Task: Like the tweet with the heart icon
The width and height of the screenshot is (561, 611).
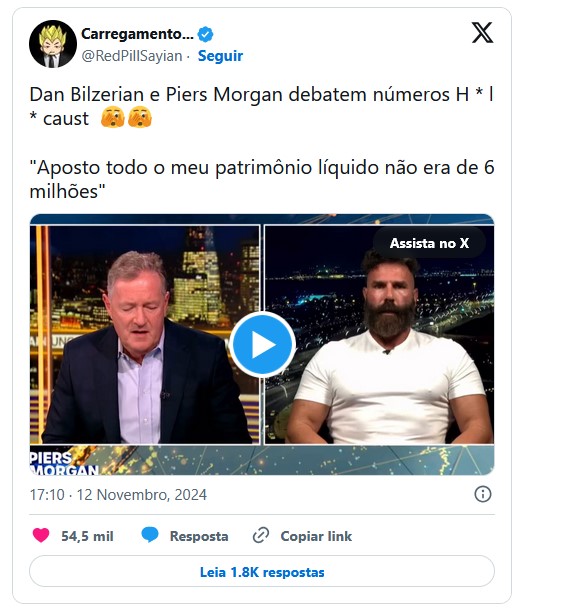Action: click(x=41, y=535)
